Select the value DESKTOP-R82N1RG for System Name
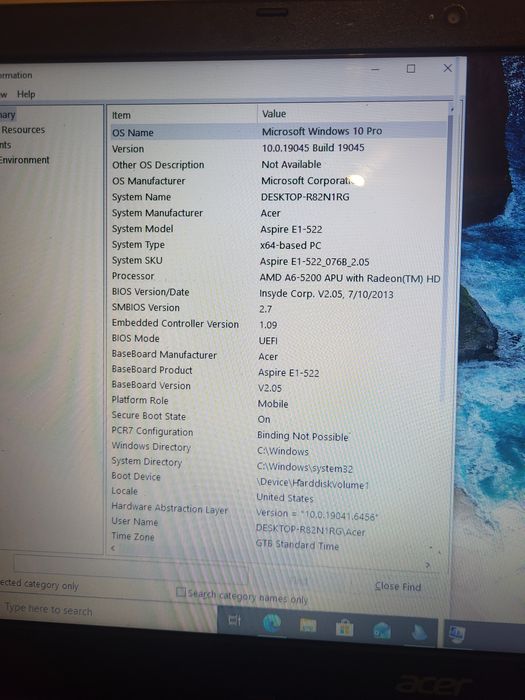The width and height of the screenshot is (525, 700). point(305,197)
